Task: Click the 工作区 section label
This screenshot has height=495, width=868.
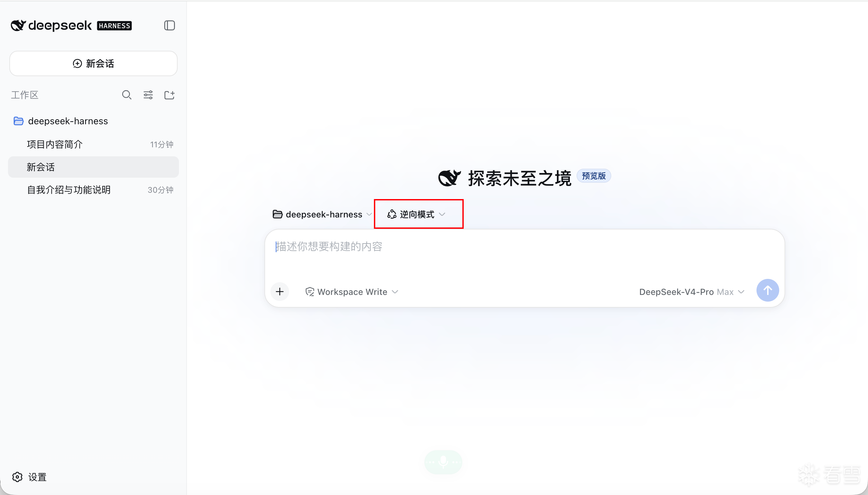Action: click(x=24, y=95)
